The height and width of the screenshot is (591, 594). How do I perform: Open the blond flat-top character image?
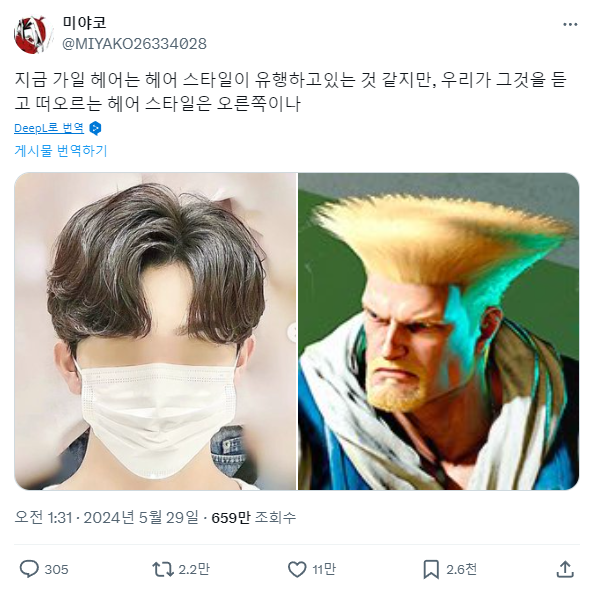(x=438, y=331)
